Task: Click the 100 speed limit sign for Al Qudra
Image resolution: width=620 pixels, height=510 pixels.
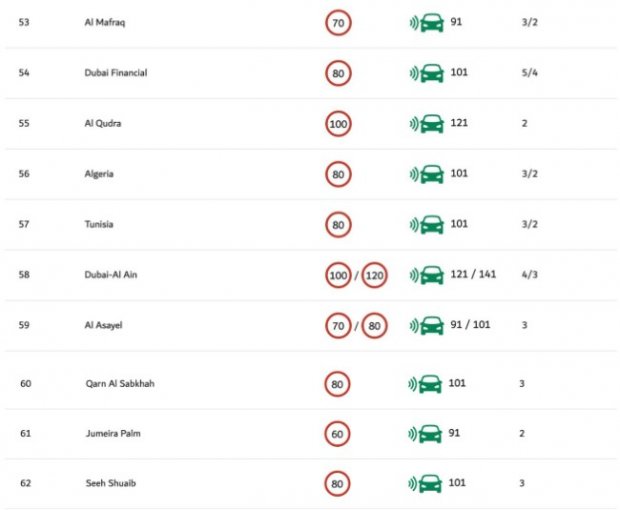Action: [338, 124]
